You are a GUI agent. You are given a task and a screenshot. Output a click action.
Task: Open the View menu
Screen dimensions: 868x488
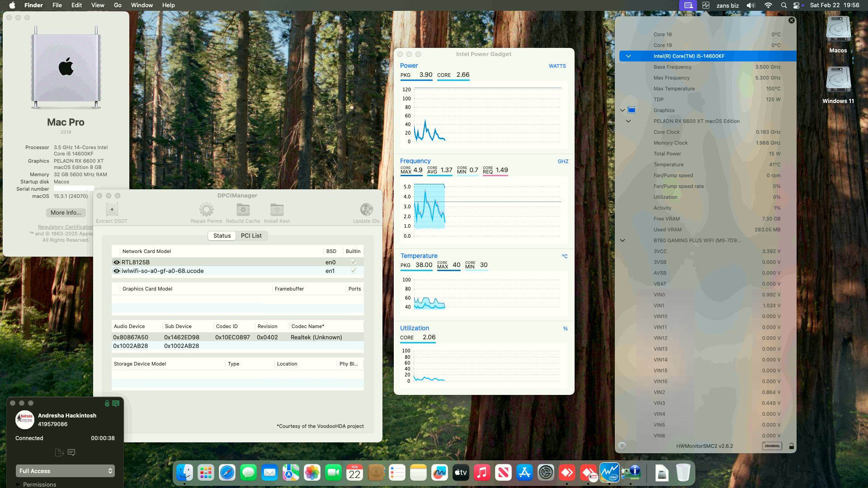[98, 5]
